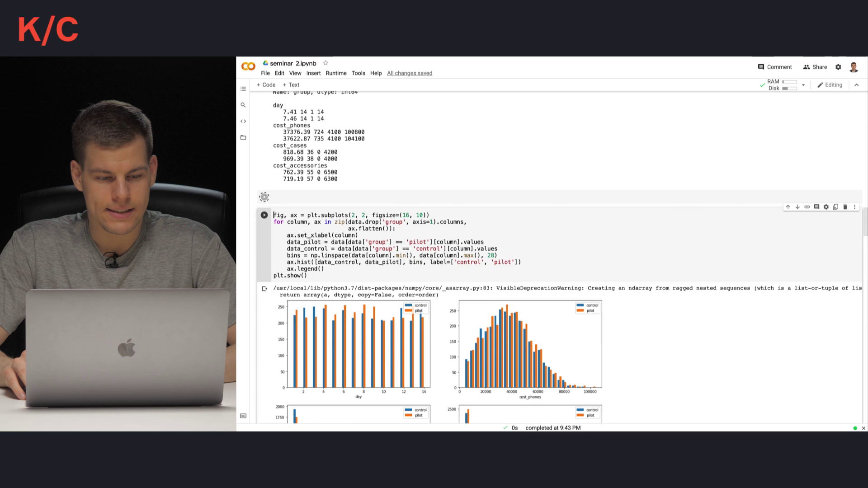Open Find and replace sidebar icon
The height and width of the screenshot is (488, 868).
[243, 105]
